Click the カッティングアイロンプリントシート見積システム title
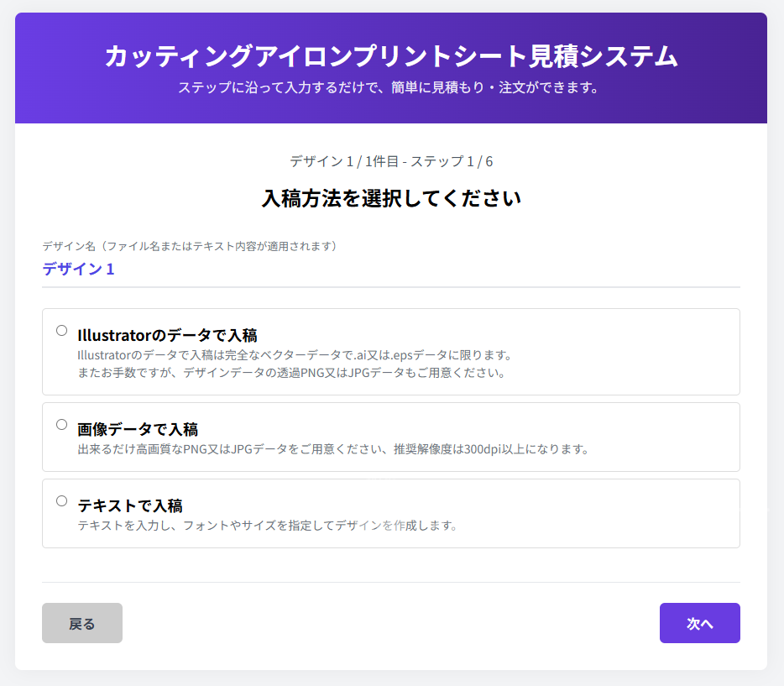 (x=391, y=55)
